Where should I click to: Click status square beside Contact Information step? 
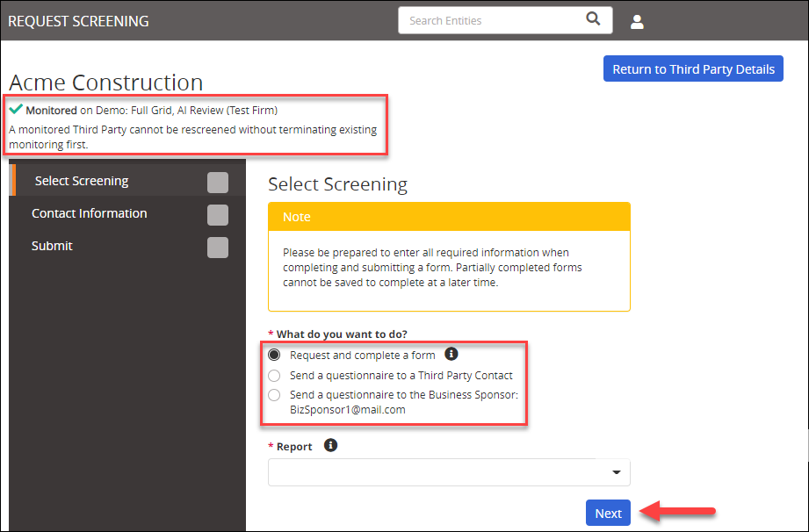coord(217,214)
